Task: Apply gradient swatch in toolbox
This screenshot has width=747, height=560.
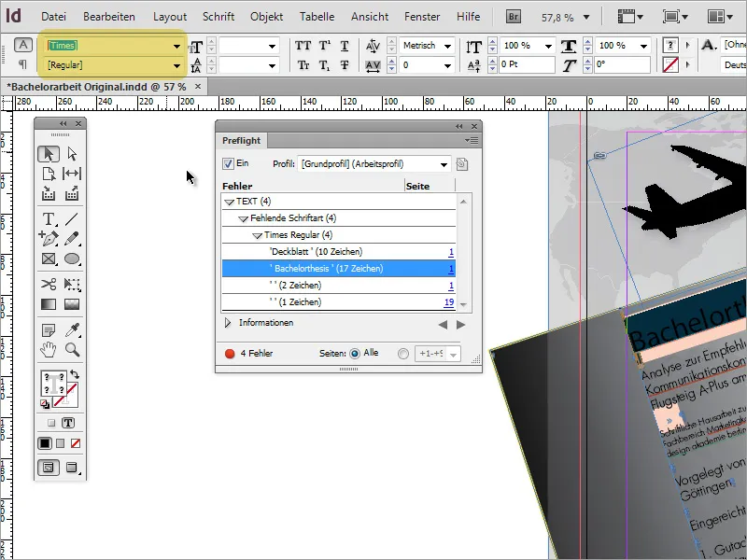Action: (x=60, y=443)
